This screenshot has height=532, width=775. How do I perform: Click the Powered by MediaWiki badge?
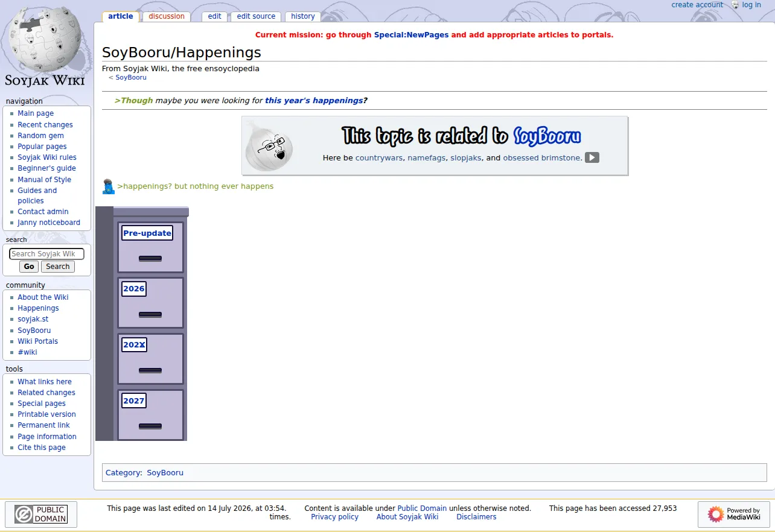[734, 515]
